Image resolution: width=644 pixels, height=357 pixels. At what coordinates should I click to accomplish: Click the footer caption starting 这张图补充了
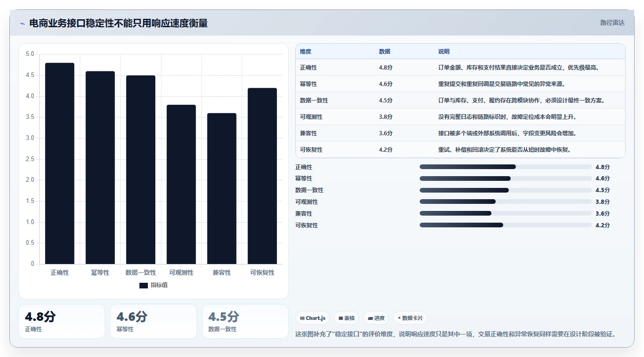coord(455,334)
